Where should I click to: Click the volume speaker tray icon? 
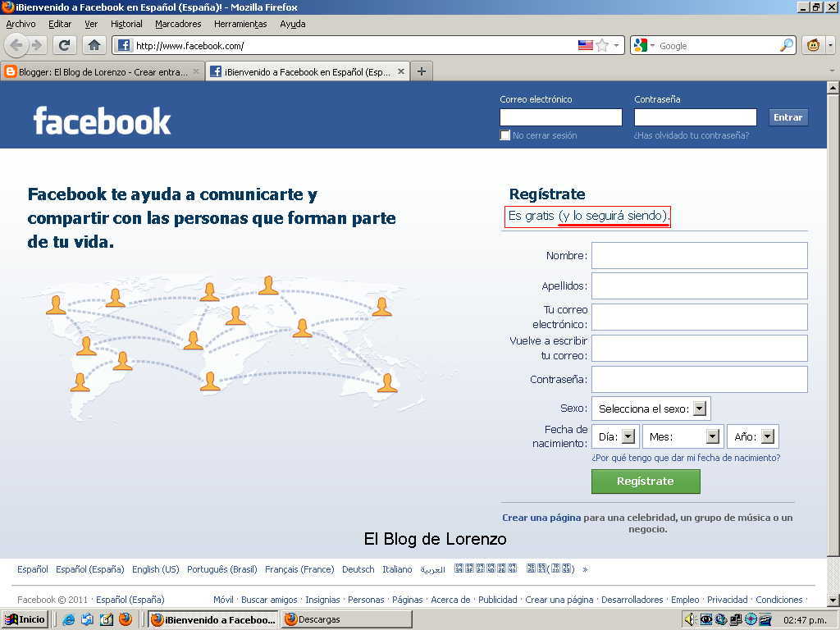pos(690,620)
